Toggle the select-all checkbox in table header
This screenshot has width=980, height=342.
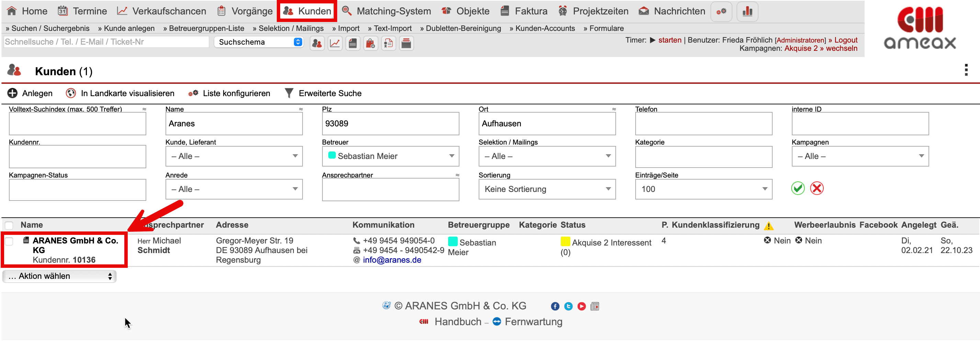point(9,225)
